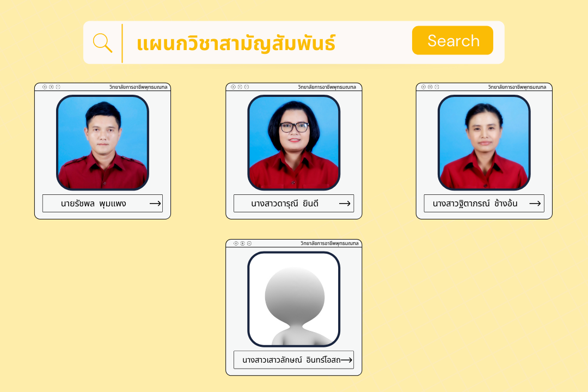Click the magnifying glass search icon
Viewport: 588px width, 392px height.
coord(102,43)
